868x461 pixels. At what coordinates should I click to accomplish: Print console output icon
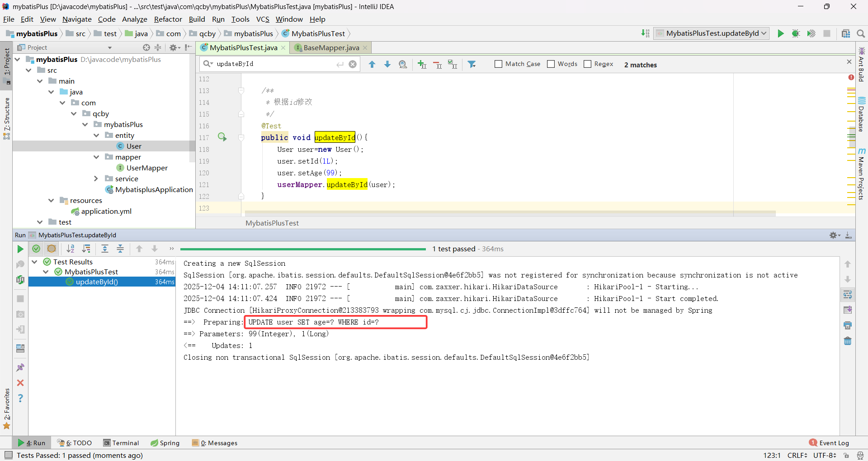(848, 325)
